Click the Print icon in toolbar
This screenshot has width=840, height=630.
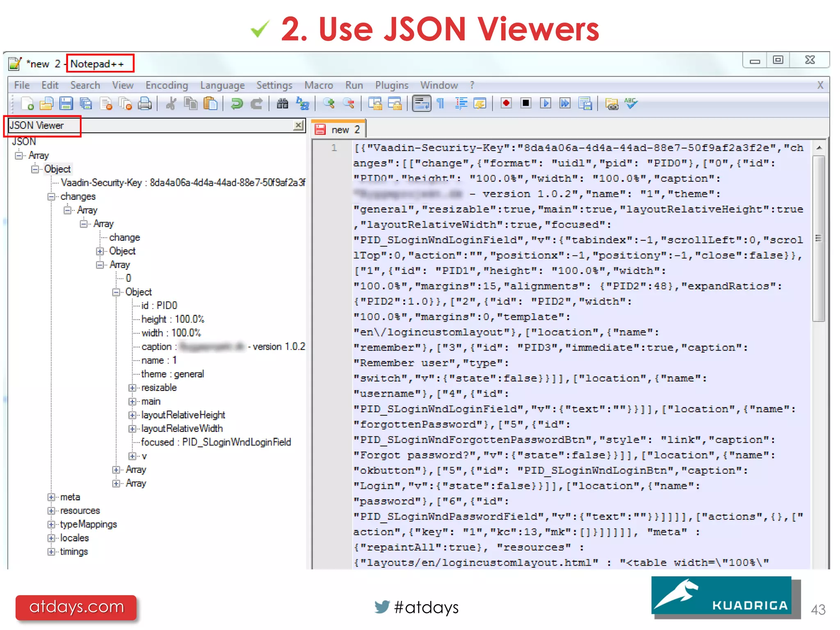pos(145,103)
